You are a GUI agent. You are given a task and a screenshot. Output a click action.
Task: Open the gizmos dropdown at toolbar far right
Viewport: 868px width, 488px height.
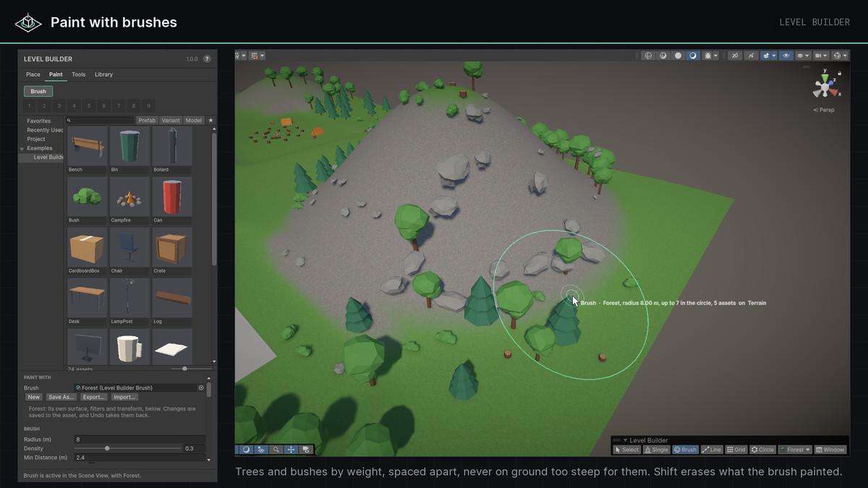tap(845, 56)
